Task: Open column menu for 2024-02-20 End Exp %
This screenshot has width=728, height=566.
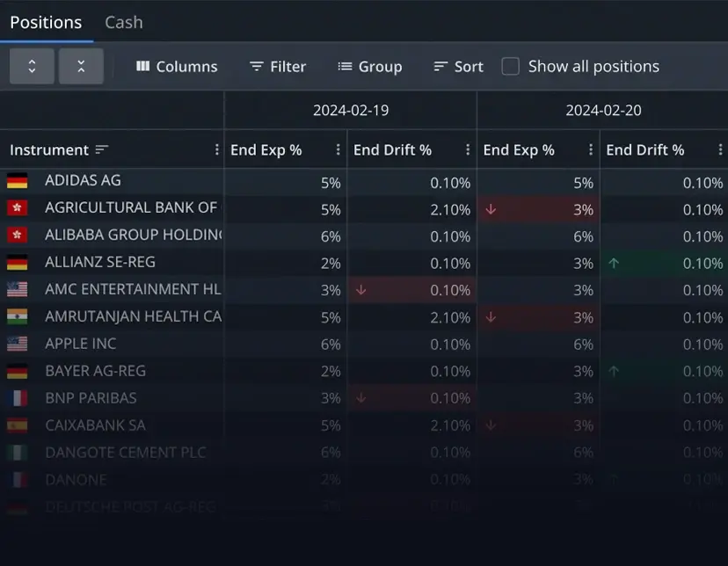Action: tap(591, 150)
